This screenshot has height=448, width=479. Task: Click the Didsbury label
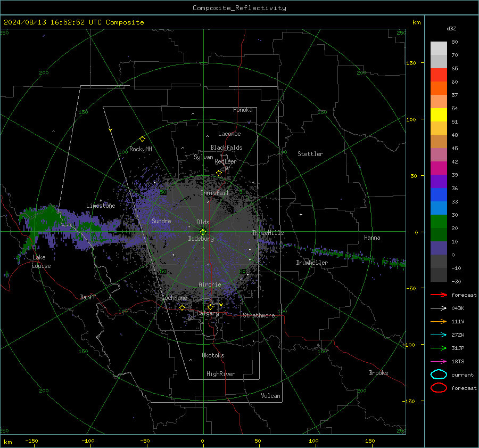201,239
